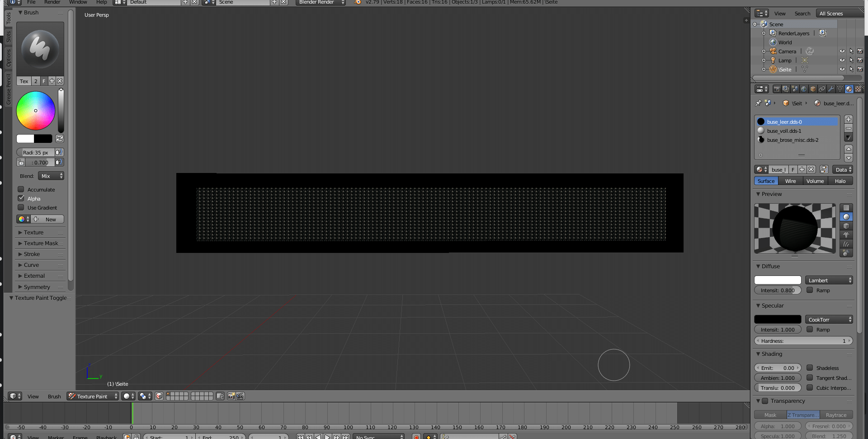Swap foreground and background brush colors
The width and height of the screenshot is (868, 439).
pos(60,139)
